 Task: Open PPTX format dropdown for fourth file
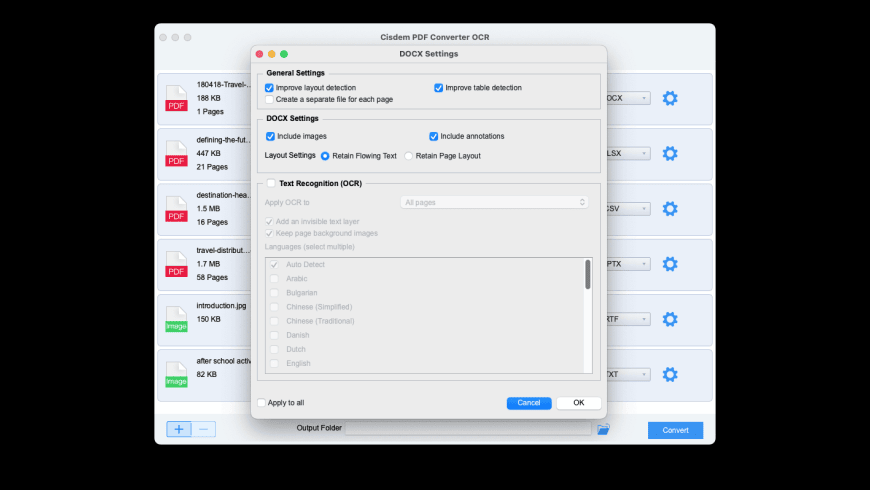point(628,264)
